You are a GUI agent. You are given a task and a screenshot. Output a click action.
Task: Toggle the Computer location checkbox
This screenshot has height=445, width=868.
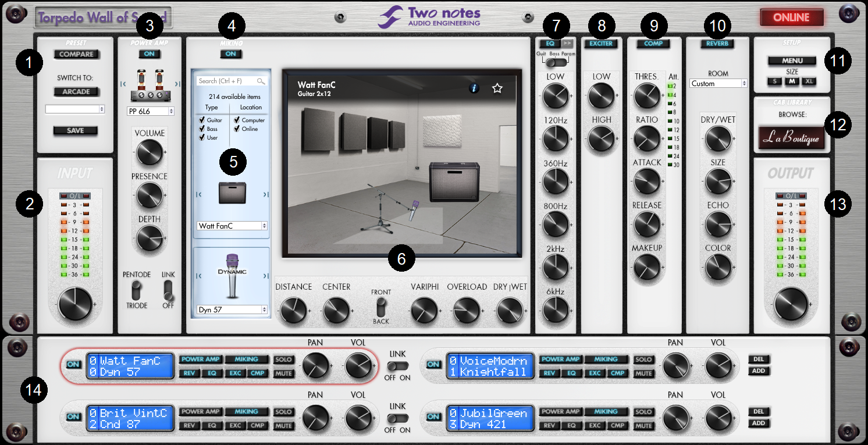pos(237,120)
